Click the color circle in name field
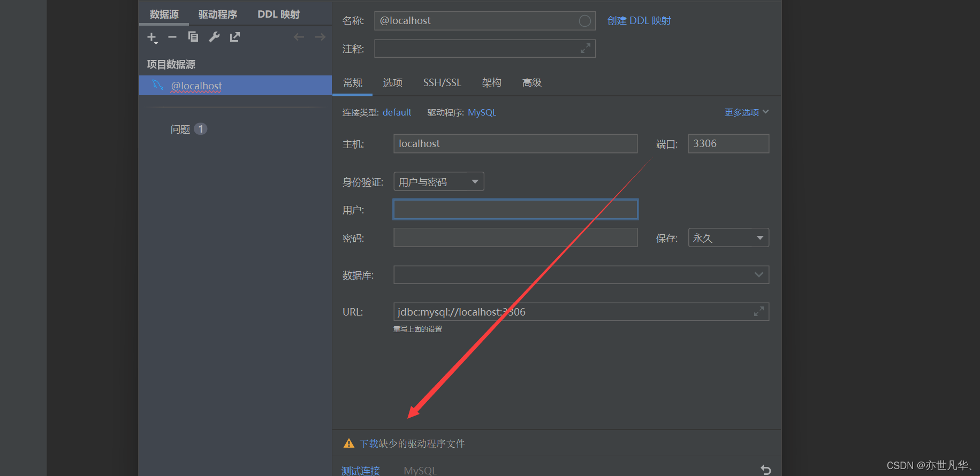 pos(585,21)
